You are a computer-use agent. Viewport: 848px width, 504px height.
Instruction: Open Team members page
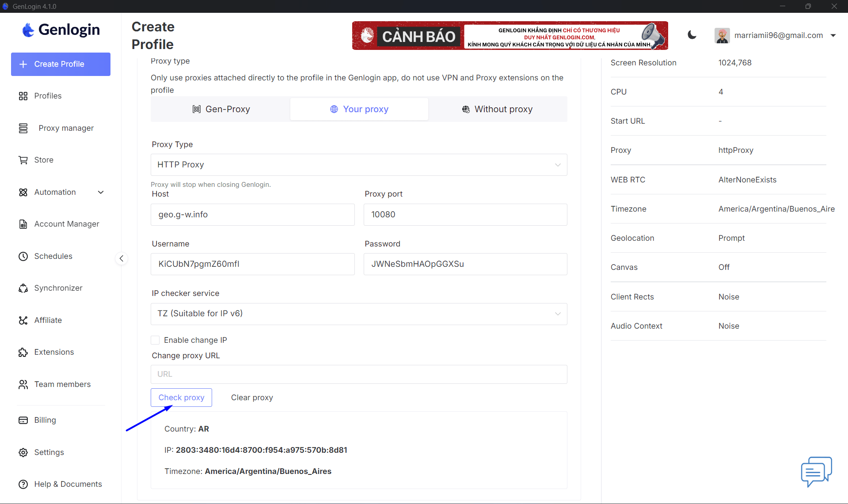click(62, 384)
